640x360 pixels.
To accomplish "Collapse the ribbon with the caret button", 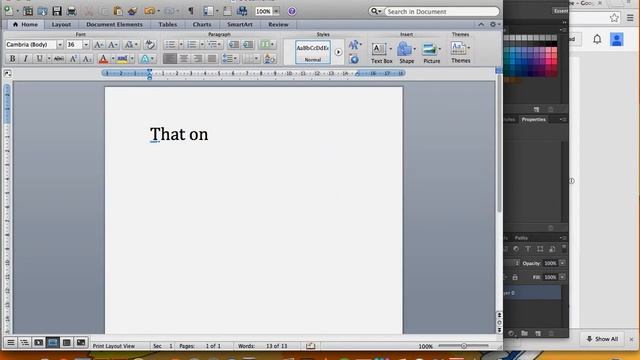I will 481,24.
